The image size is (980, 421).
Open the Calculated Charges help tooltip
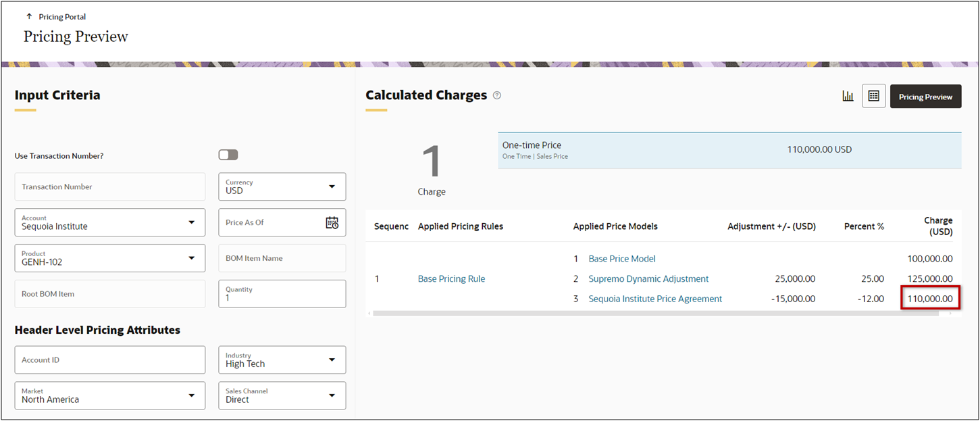[x=496, y=95]
